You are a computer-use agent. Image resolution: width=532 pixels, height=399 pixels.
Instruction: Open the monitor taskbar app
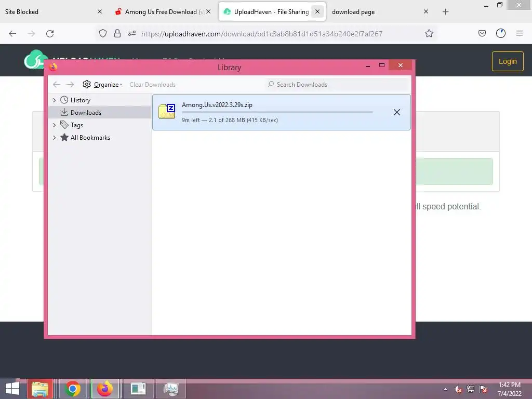(x=170, y=389)
